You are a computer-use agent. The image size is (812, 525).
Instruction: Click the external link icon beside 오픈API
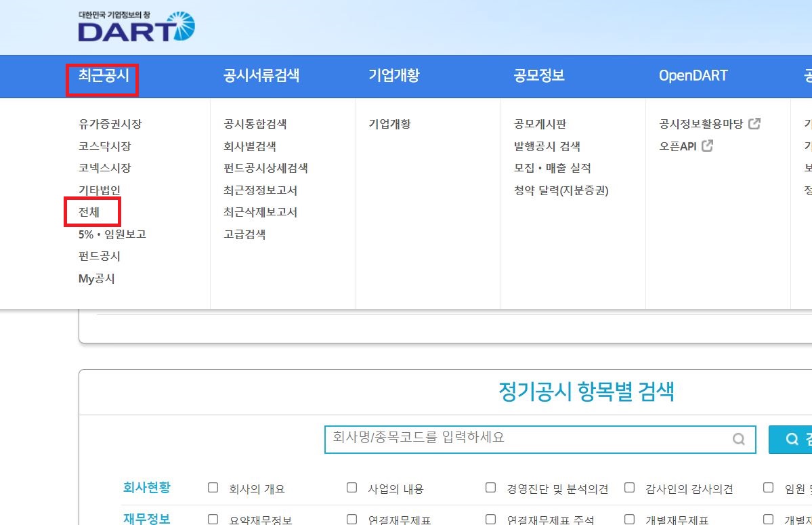708,146
